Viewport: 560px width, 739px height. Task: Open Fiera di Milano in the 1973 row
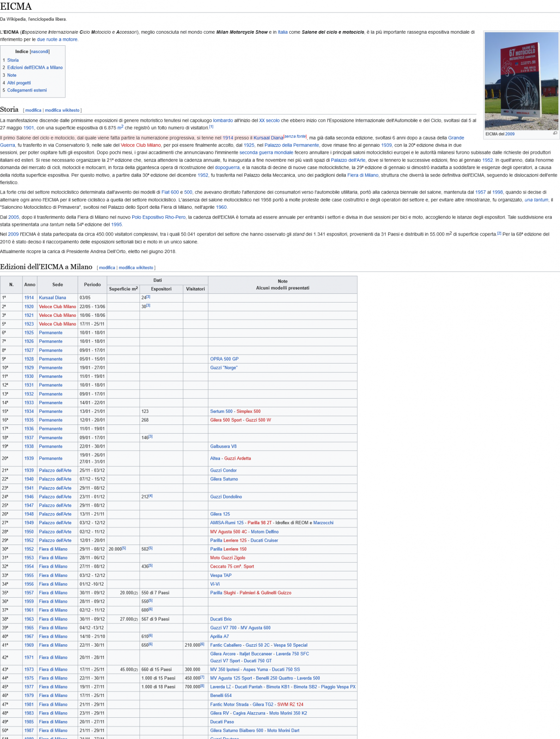click(53, 670)
